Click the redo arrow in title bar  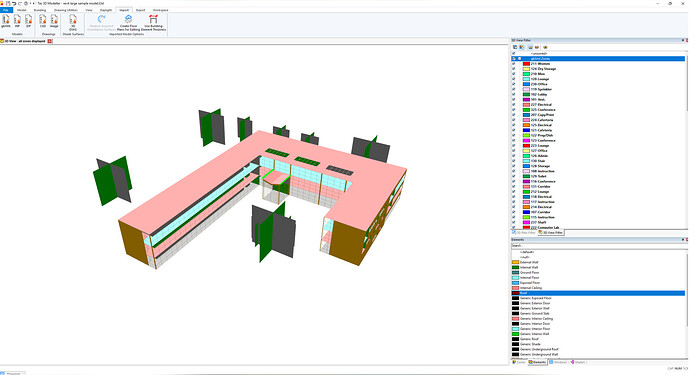click(x=20, y=3)
